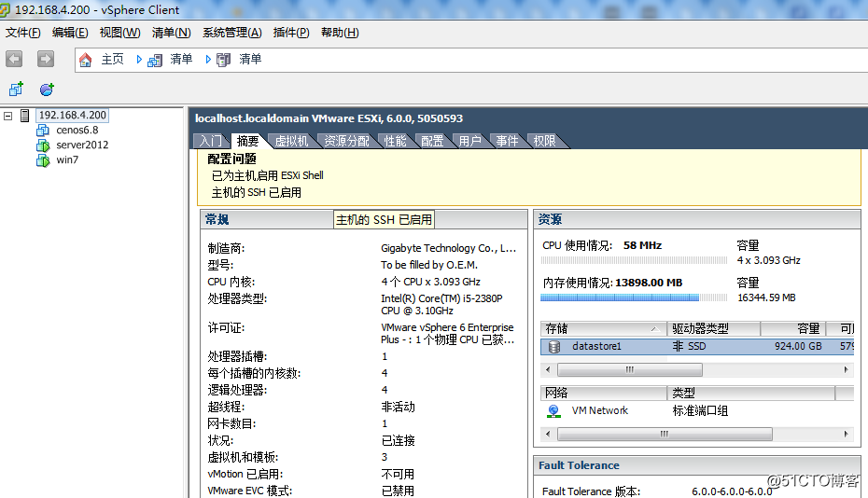Click the back navigation arrow icon

pyautogui.click(x=14, y=60)
